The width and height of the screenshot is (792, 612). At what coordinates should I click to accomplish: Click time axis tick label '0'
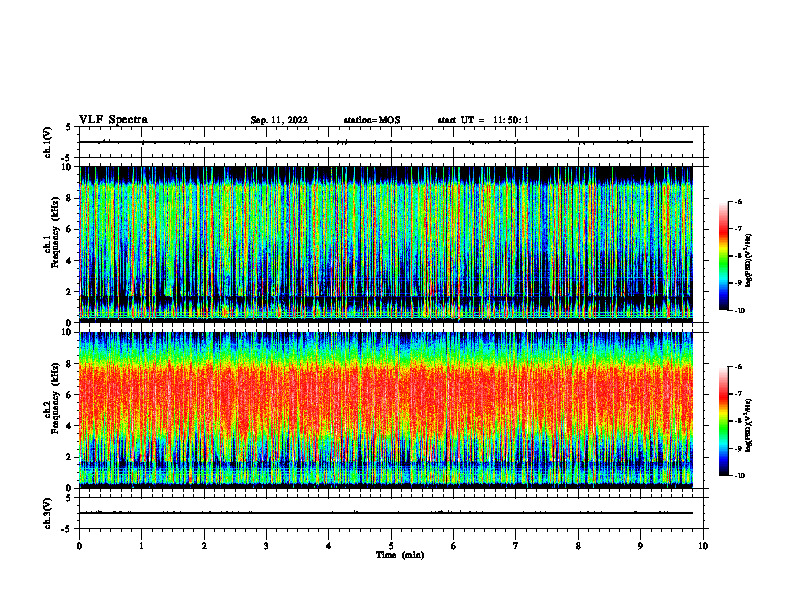tap(79, 546)
